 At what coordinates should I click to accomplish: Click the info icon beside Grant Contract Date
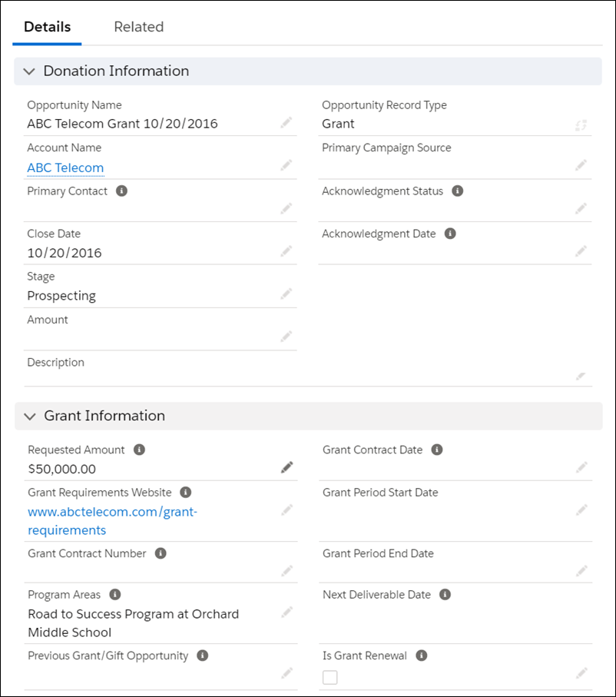436,450
